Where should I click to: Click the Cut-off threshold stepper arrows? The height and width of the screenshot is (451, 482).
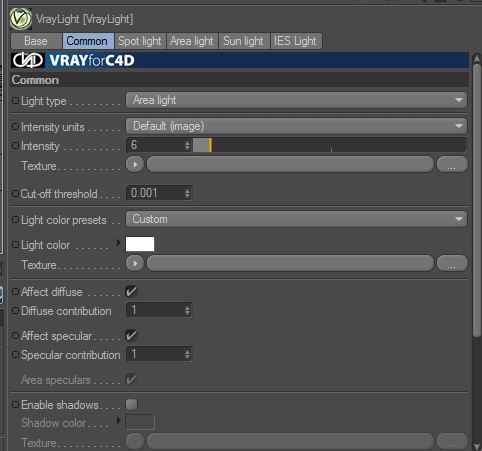[187, 193]
